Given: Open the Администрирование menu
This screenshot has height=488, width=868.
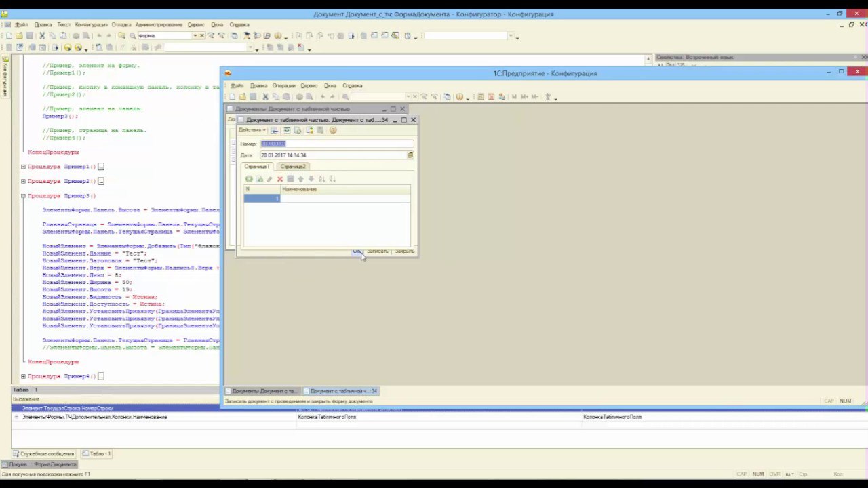Looking at the screenshot, I should pyautogui.click(x=159, y=24).
